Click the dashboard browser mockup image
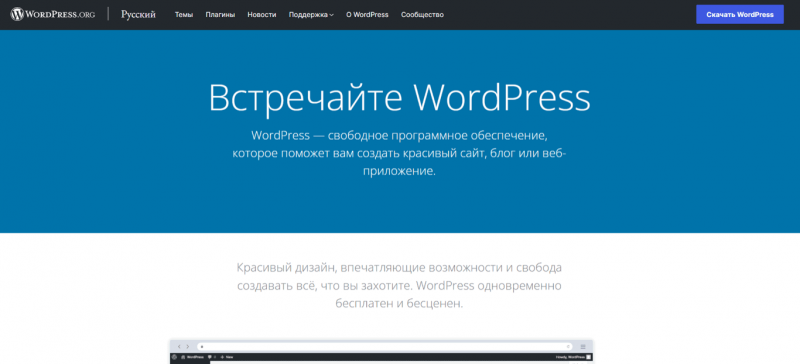 (x=381, y=352)
